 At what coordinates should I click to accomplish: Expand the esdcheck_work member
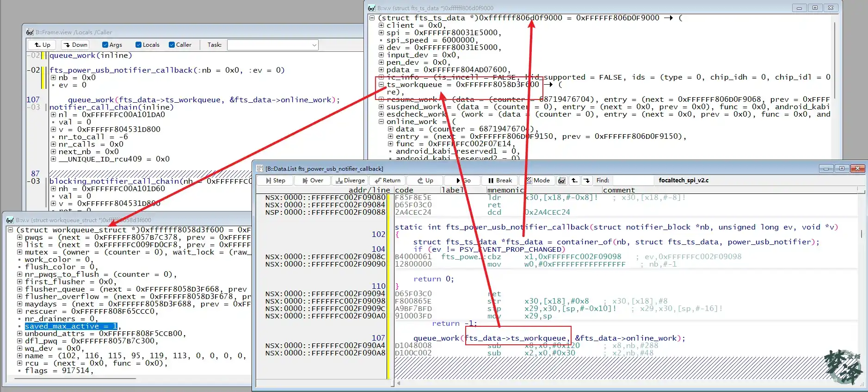click(381, 114)
